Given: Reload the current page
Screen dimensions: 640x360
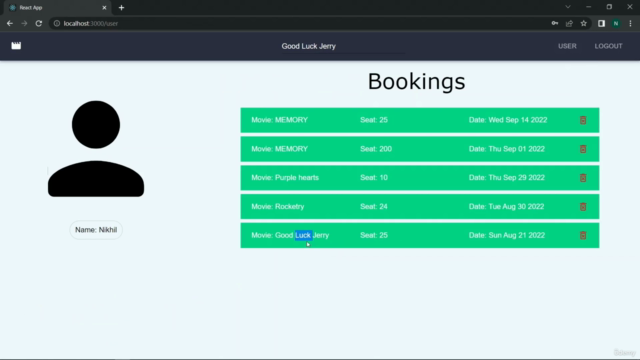Looking at the screenshot, I should 39,24.
